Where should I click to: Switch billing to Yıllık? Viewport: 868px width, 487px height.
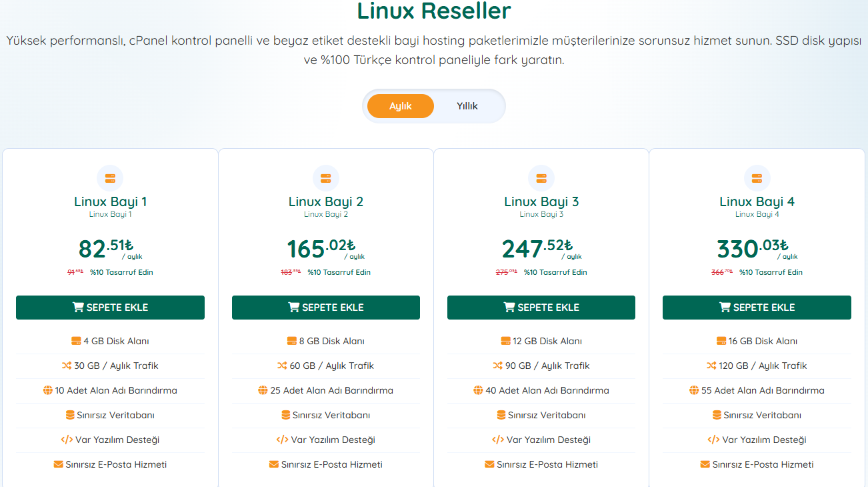coord(467,106)
